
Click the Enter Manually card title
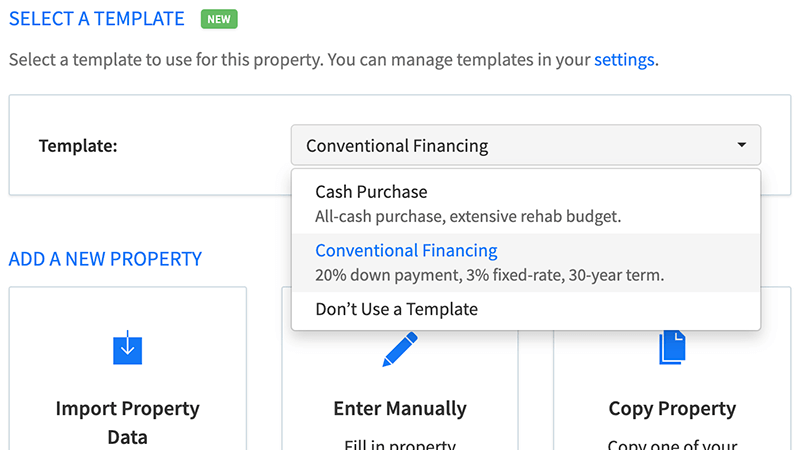[400, 408]
